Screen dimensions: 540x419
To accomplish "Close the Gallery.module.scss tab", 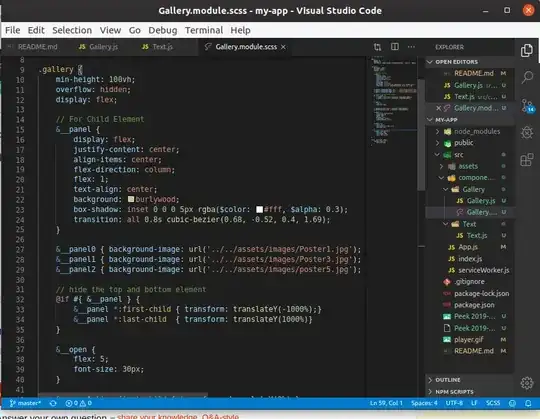I will pos(283,47).
